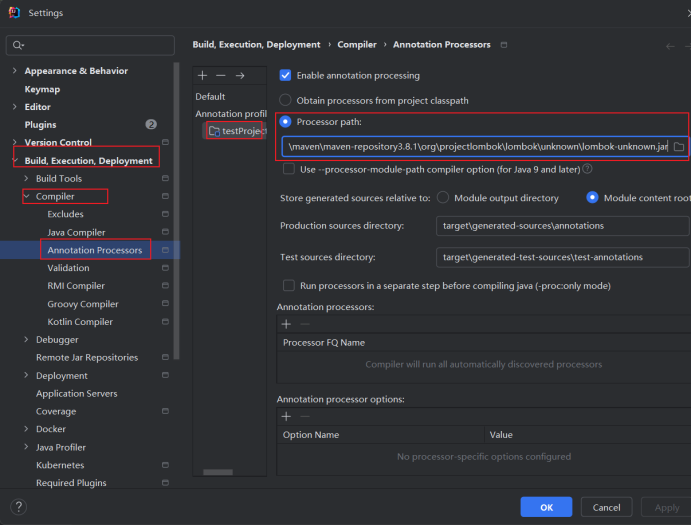Viewport: 691px width, 525px height.
Task: Add an annotation processor FQ name
Action: pos(286,324)
